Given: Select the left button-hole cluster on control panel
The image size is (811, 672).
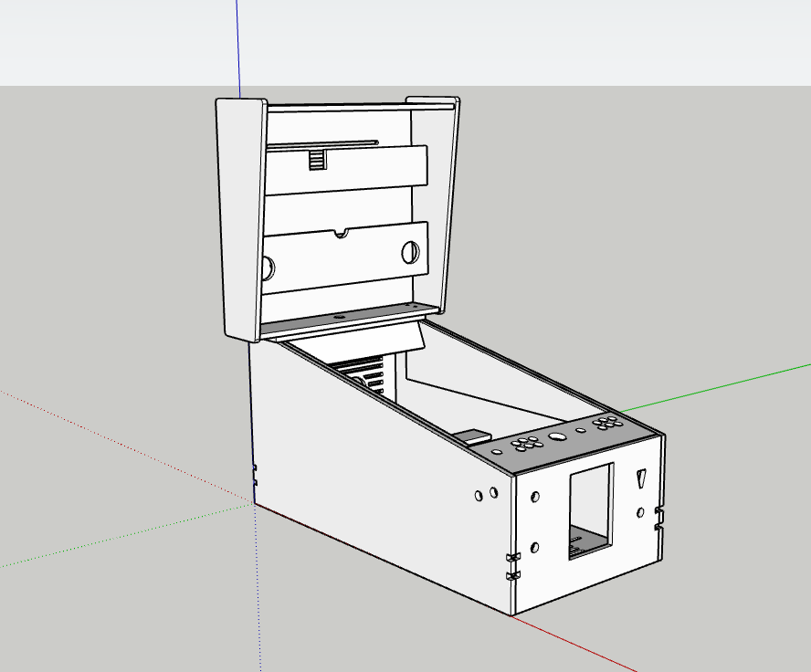Looking at the screenshot, I should [527, 443].
